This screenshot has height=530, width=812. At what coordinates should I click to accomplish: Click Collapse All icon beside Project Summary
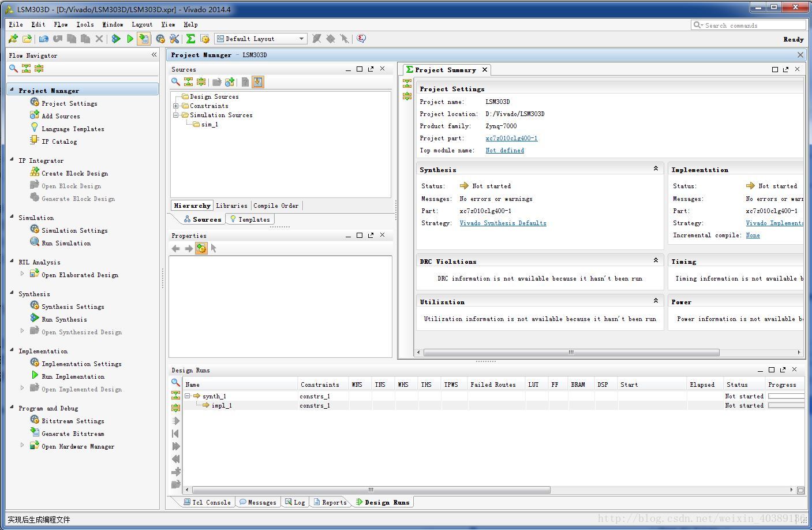coord(407,83)
